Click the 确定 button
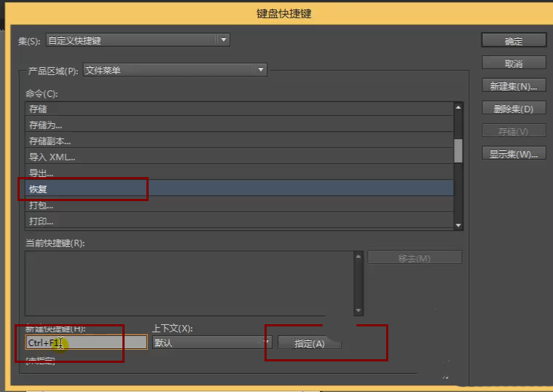The width and height of the screenshot is (553, 392). coord(514,41)
